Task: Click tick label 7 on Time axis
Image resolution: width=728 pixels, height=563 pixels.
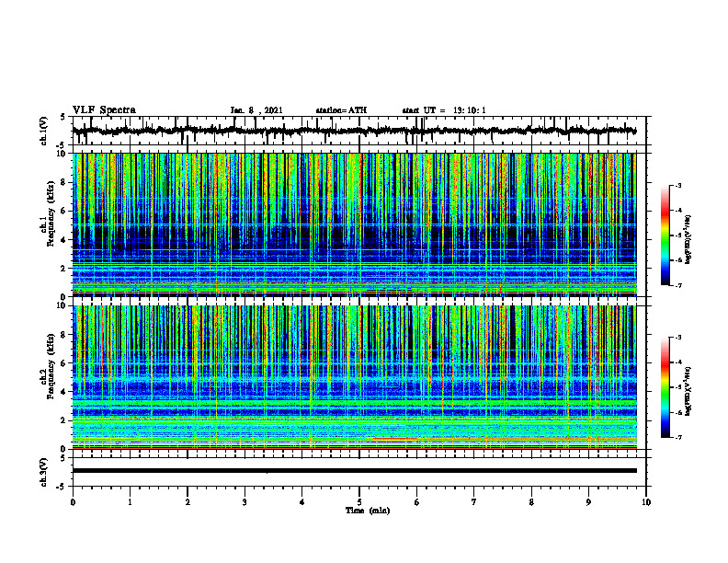Action: click(474, 502)
